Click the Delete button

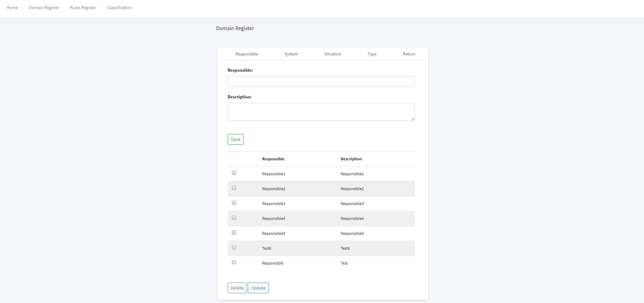coord(237,288)
